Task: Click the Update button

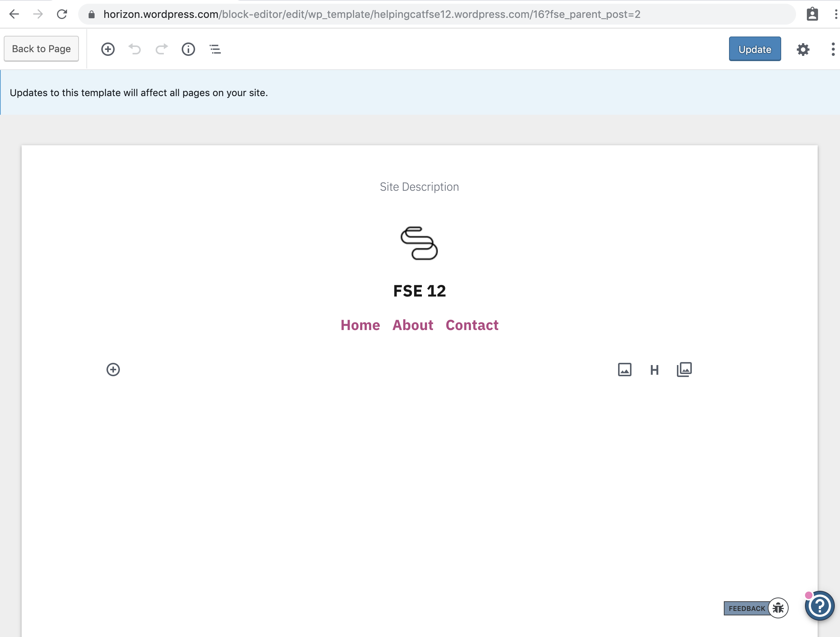Action: [x=755, y=49]
